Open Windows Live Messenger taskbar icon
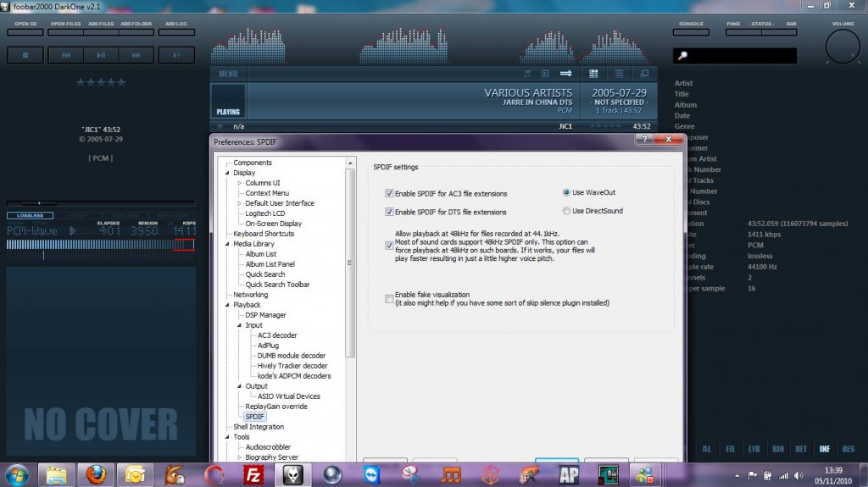868x487 pixels. tap(644, 475)
